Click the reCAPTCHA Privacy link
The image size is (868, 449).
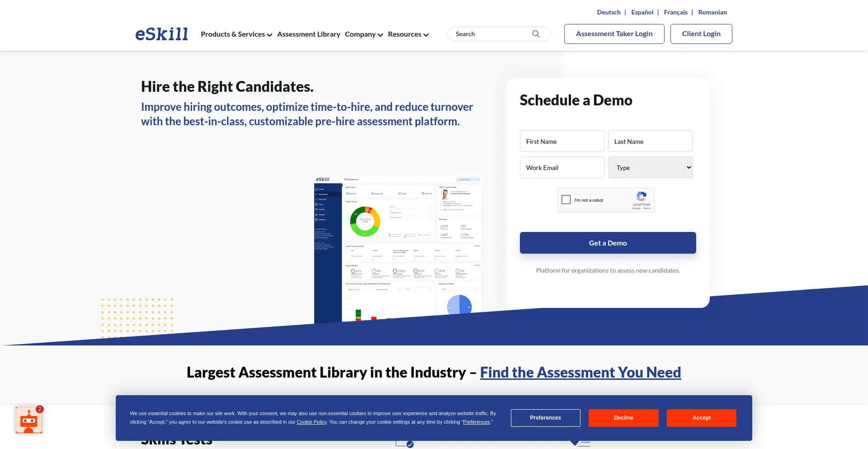point(636,208)
